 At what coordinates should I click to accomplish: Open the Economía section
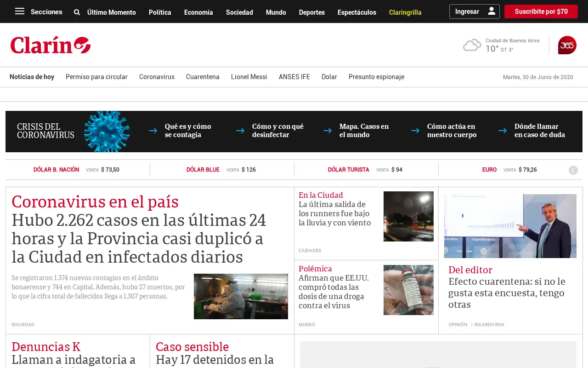pos(198,12)
